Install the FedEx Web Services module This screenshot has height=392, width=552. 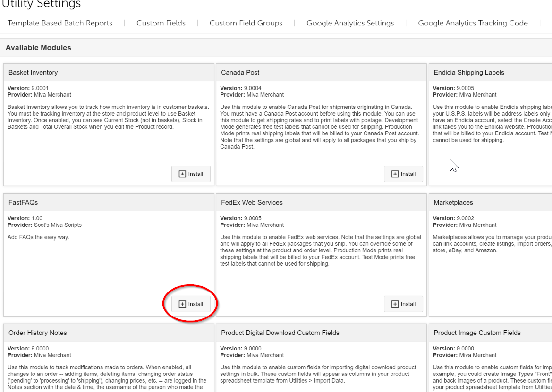coord(403,304)
